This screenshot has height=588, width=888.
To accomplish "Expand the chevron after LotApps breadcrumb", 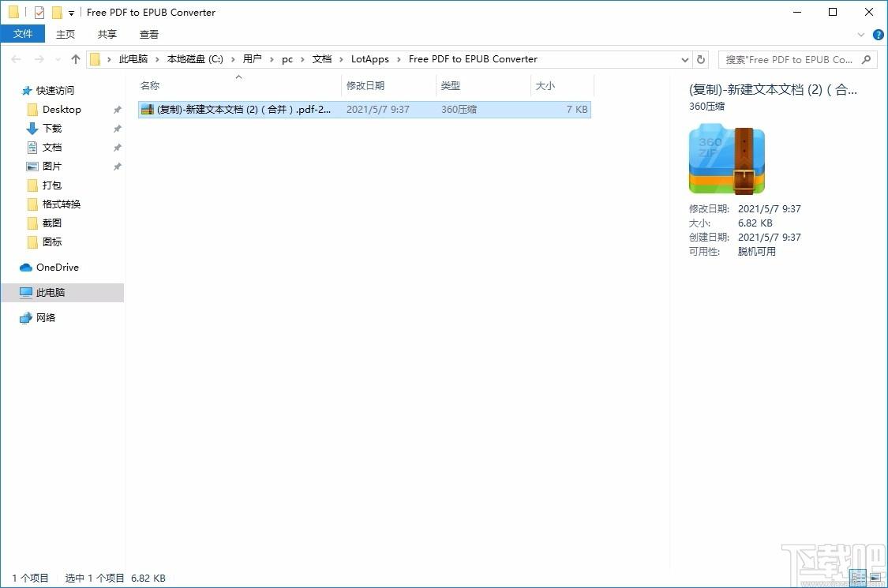I will pos(399,59).
